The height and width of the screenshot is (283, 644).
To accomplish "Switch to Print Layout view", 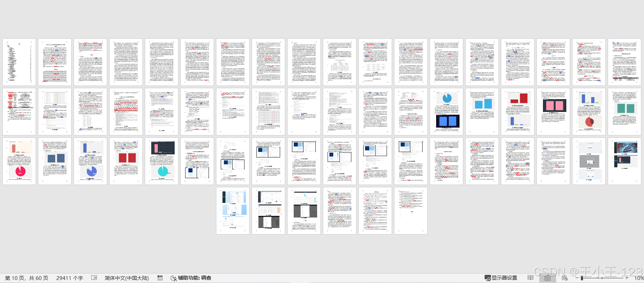I will pyautogui.click(x=547, y=278).
